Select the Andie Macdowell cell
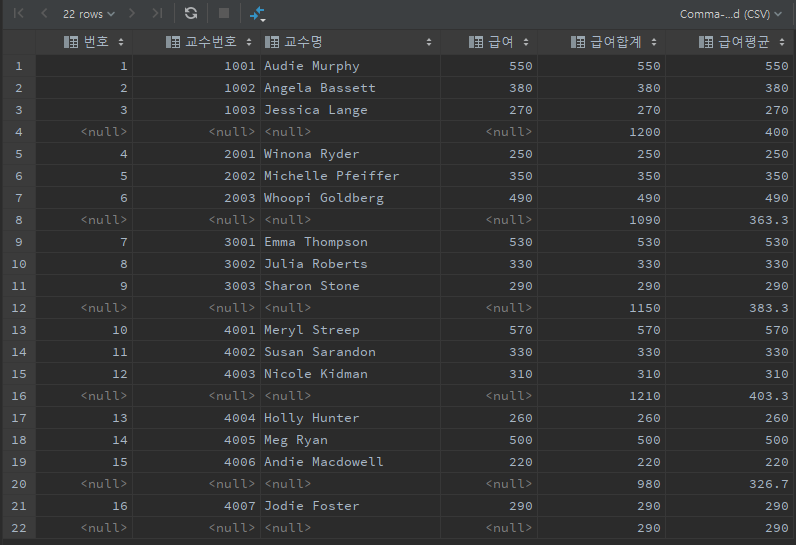The height and width of the screenshot is (545, 796). (x=350, y=462)
